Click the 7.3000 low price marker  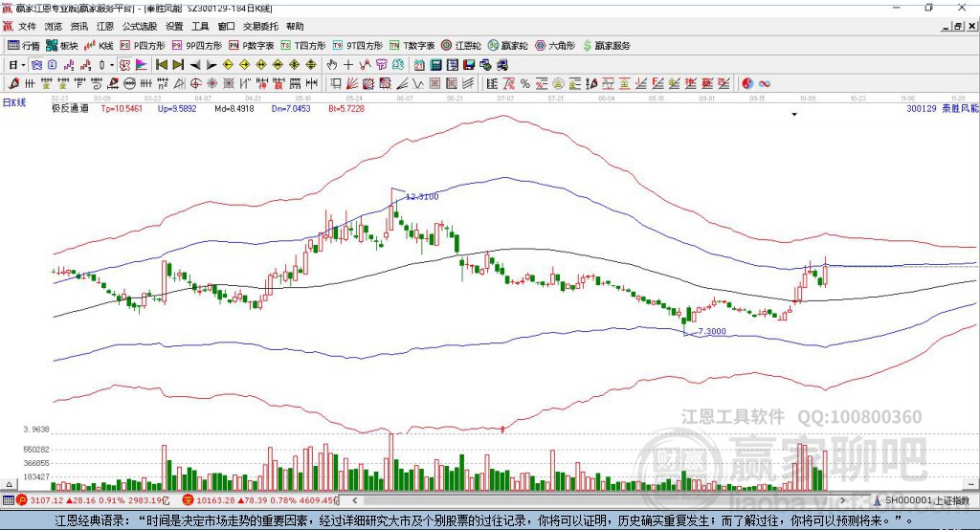pyautogui.click(x=712, y=331)
